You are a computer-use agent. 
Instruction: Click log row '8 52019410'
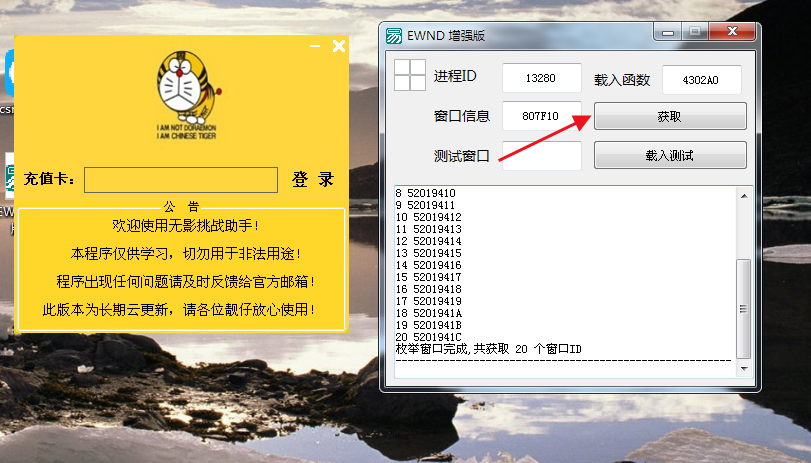tap(425, 193)
